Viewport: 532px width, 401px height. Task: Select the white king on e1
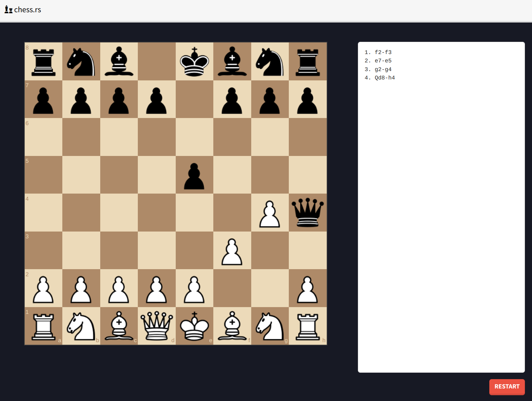click(x=194, y=326)
